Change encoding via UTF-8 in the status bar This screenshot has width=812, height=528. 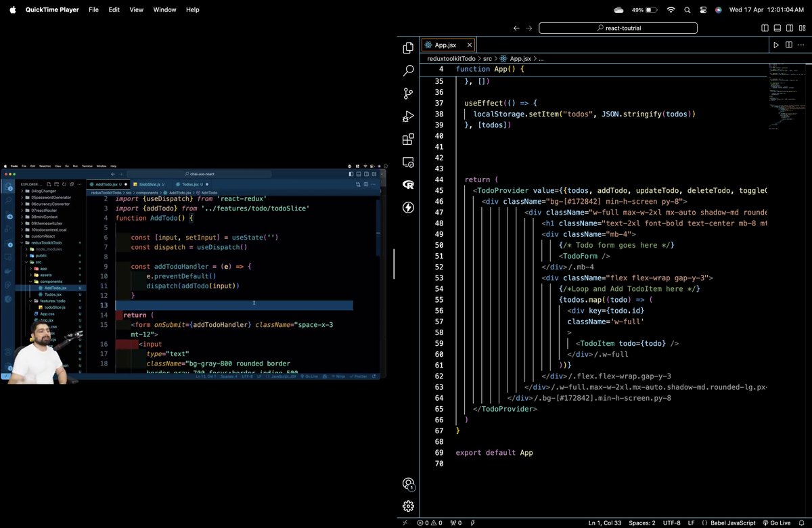672,523
